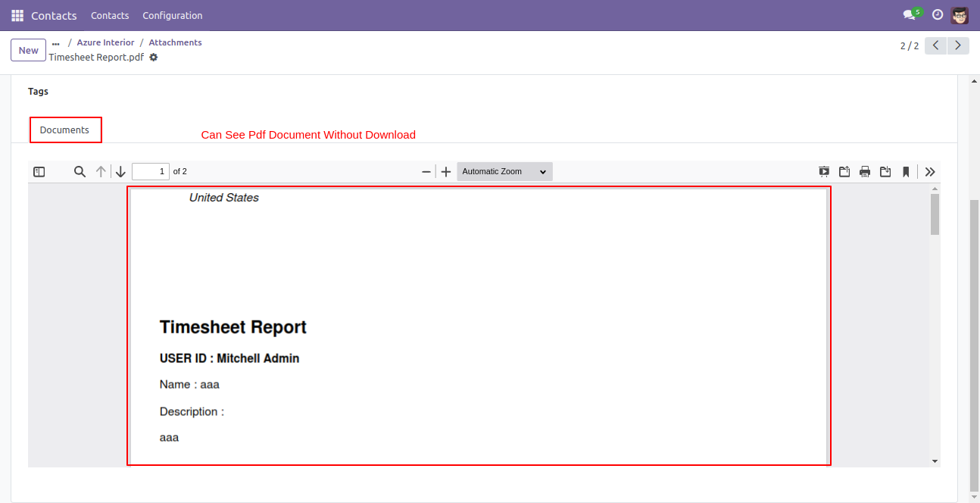
Task: Click United States text in PDF
Action: tap(224, 198)
